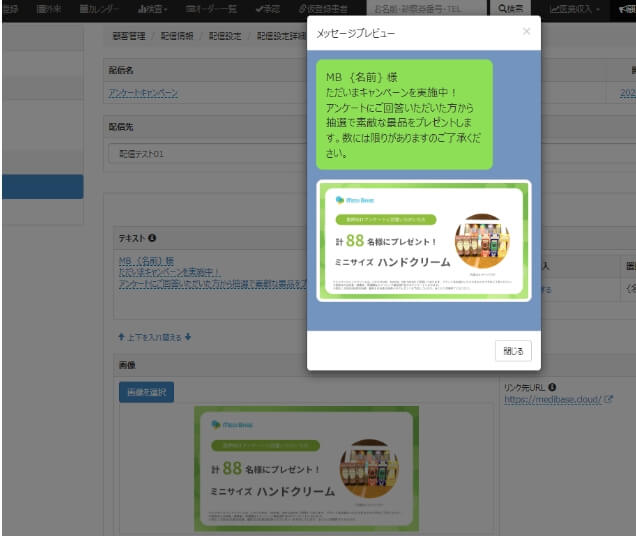636x536 pixels.
Task: Click the アンケートキャンペーン delivery name link
Action: tap(143, 93)
